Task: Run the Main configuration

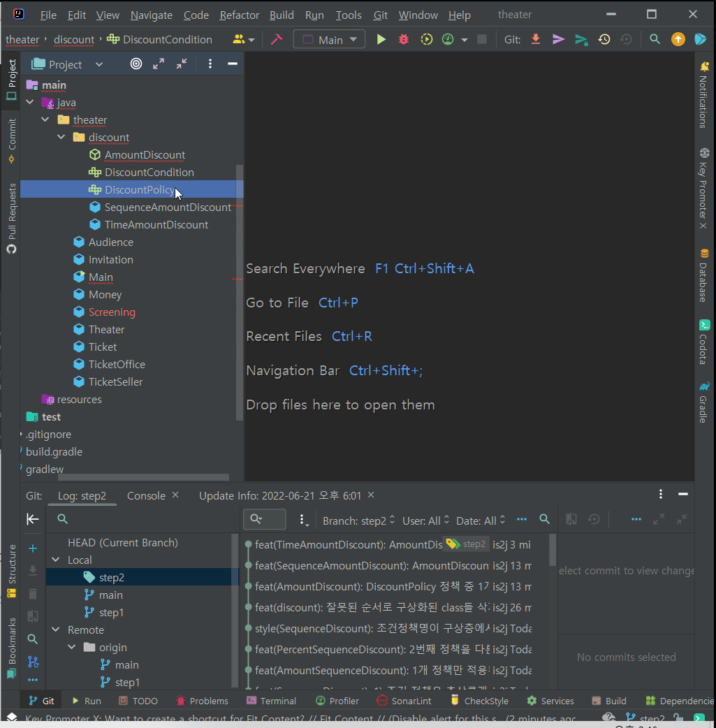Action: pyautogui.click(x=381, y=39)
